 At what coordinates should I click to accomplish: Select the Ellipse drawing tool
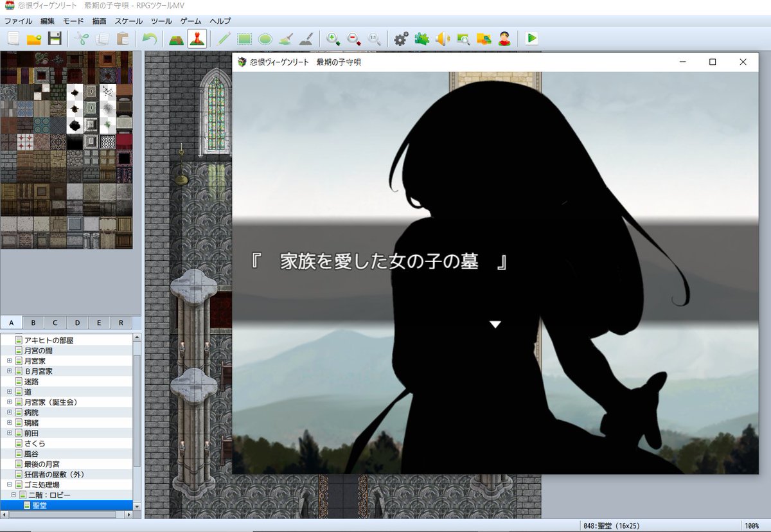coord(265,39)
